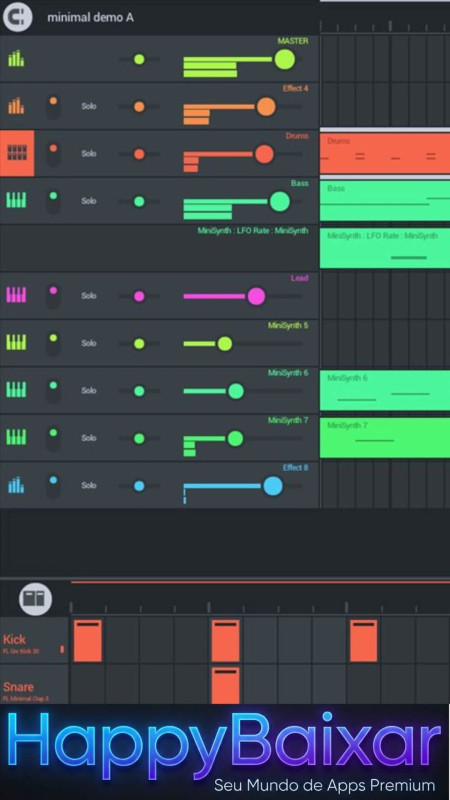The image size is (450, 800).
Task: Select the Kick channel label
Action: click(34, 640)
